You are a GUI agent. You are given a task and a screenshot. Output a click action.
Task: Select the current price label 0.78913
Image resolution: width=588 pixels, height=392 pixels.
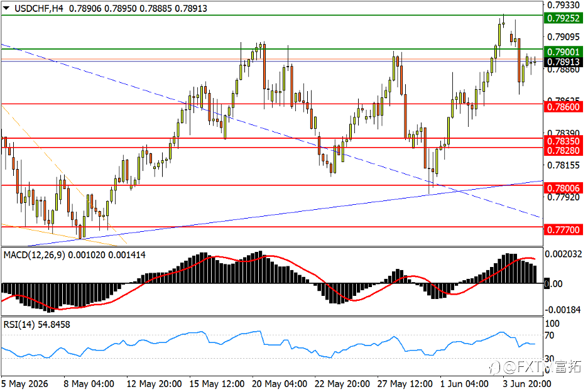[x=563, y=62]
